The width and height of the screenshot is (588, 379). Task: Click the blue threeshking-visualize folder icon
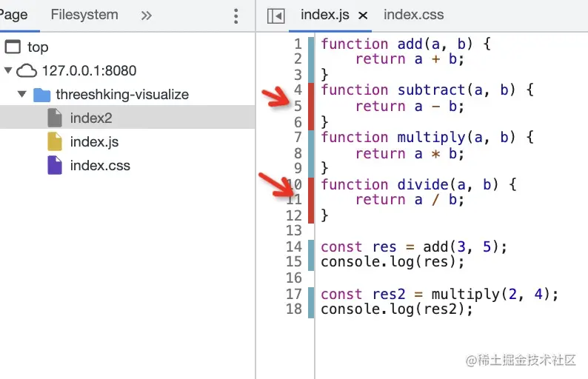(41, 95)
